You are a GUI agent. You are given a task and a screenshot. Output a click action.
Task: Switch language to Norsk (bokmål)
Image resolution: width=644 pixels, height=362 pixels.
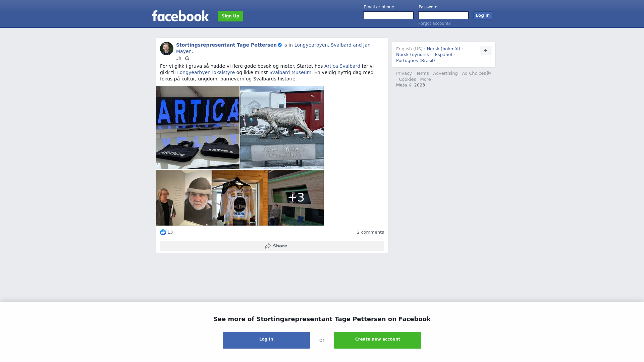[x=443, y=49]
